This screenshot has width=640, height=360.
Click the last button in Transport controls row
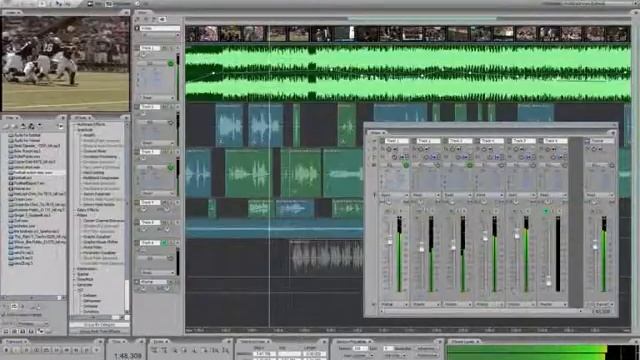tap(96, 350)
